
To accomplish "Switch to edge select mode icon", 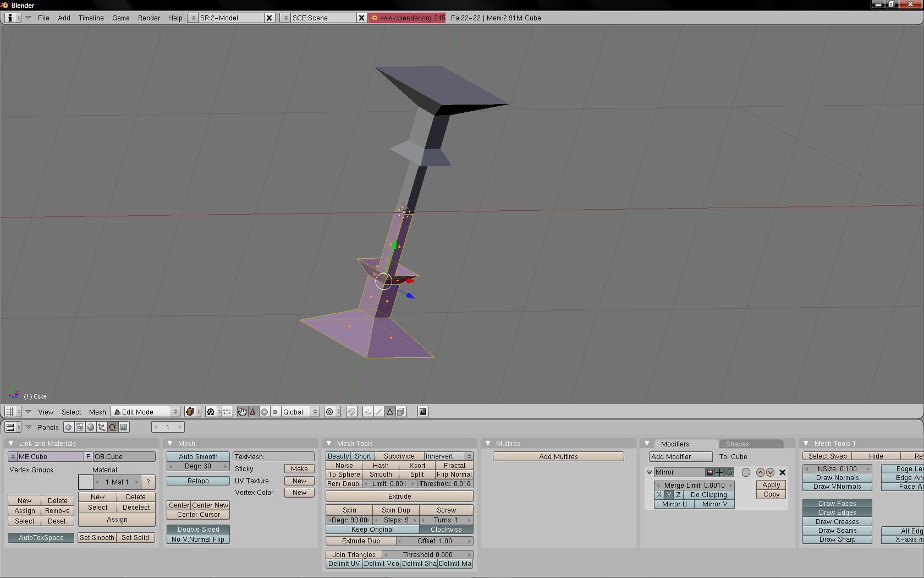I will [x=379, y=412].
